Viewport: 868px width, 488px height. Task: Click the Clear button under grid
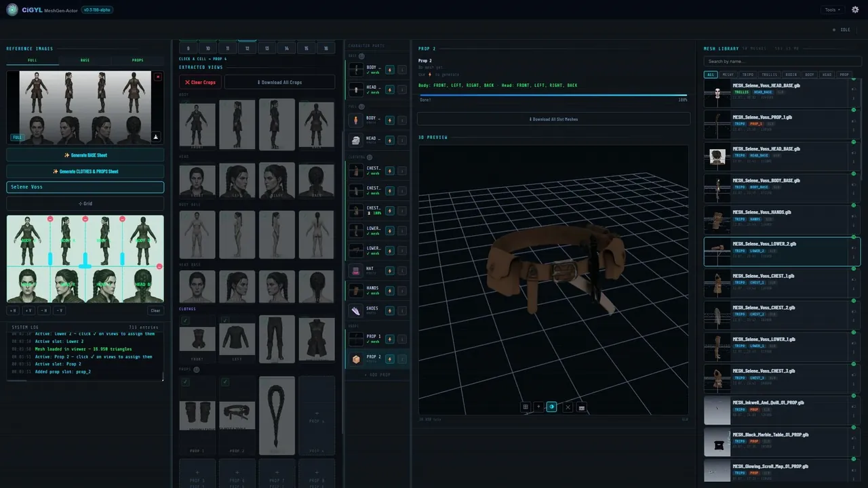[155, 310]
